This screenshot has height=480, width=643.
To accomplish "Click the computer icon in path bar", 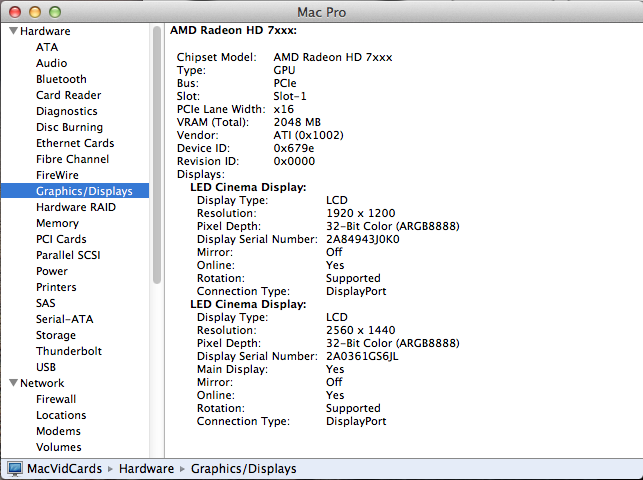I will click(15, 469).
